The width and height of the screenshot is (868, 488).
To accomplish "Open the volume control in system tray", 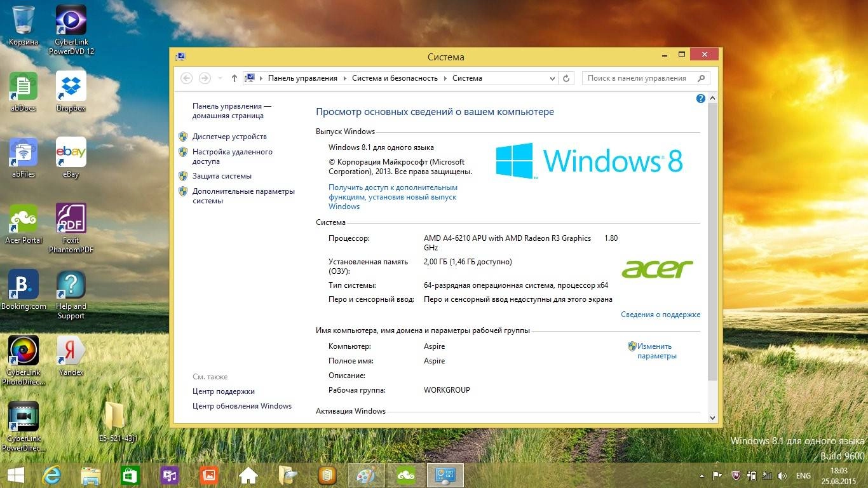I will coord(782,475).
